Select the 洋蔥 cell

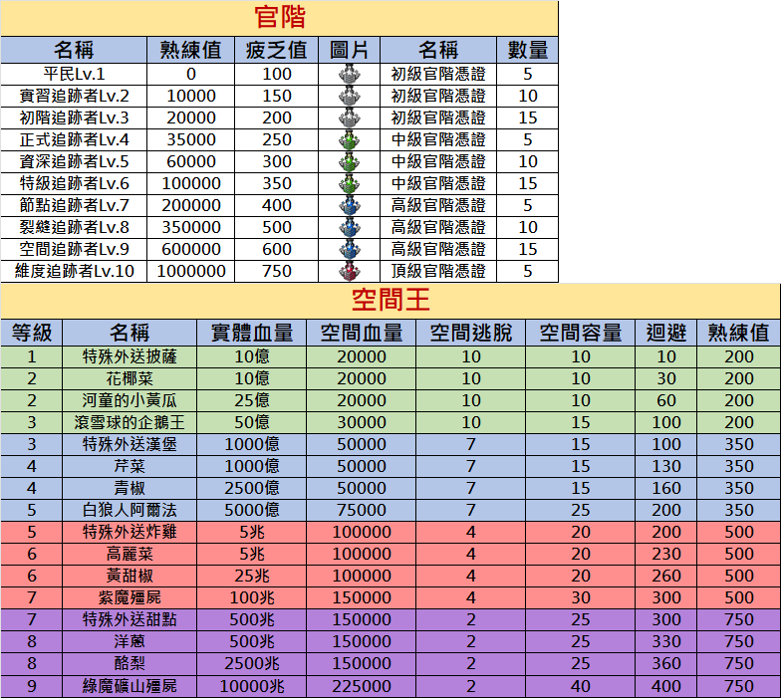pyautogui.click(x=130, y=642)
